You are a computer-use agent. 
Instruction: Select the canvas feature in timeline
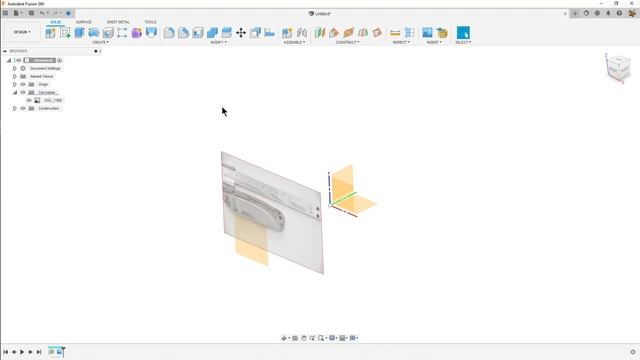60,351
